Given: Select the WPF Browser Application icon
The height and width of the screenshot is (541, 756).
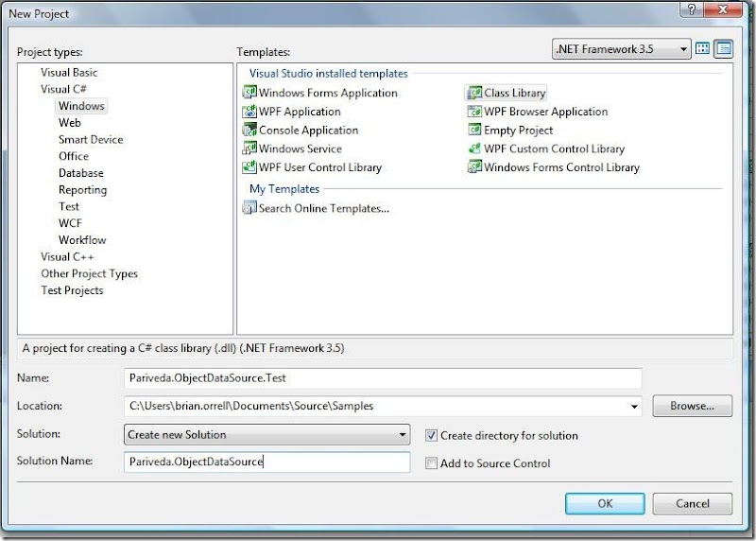Looking at the screenshot, I should pos(475,111).
